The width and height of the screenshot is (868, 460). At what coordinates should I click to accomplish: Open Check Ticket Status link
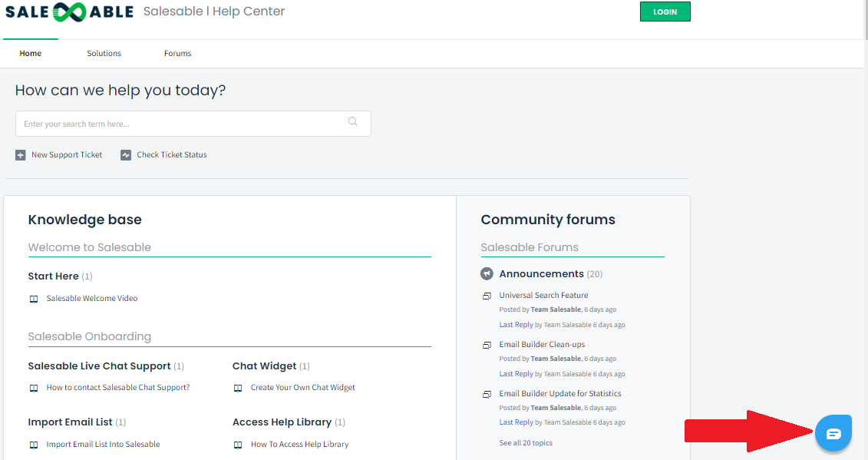172,154
